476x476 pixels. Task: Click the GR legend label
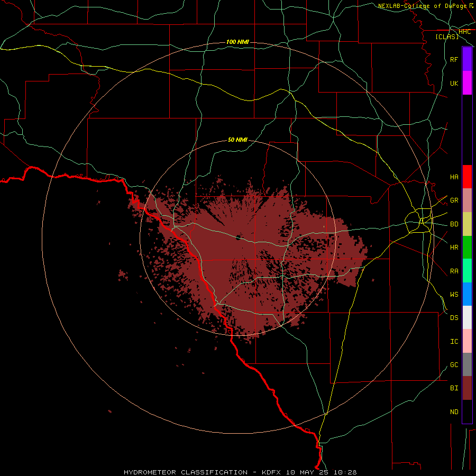coord(454,200)
